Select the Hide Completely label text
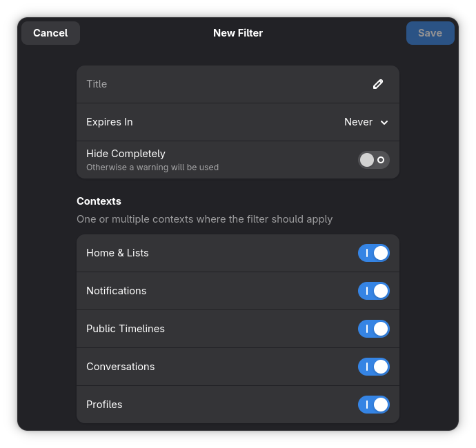 click(126, 154)
